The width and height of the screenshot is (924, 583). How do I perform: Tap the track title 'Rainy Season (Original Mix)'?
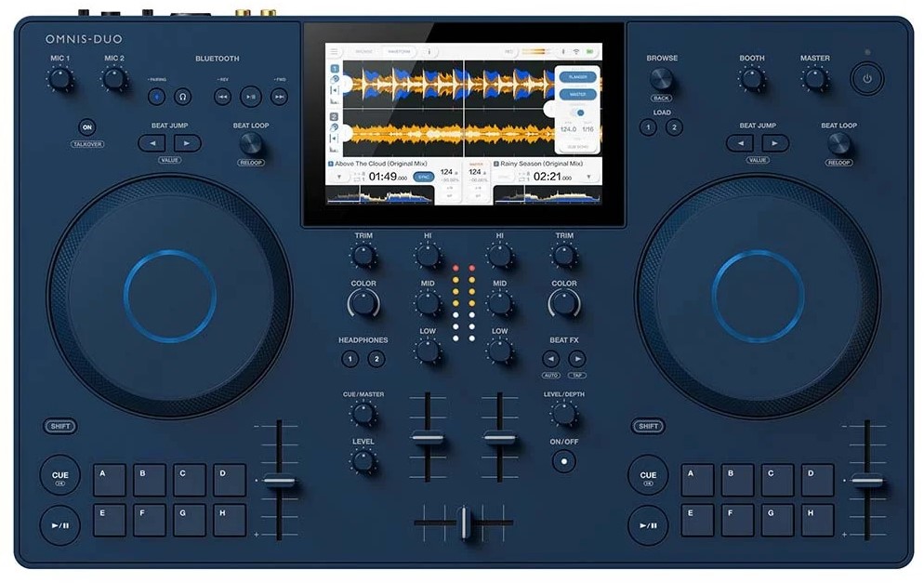point(542,164)
